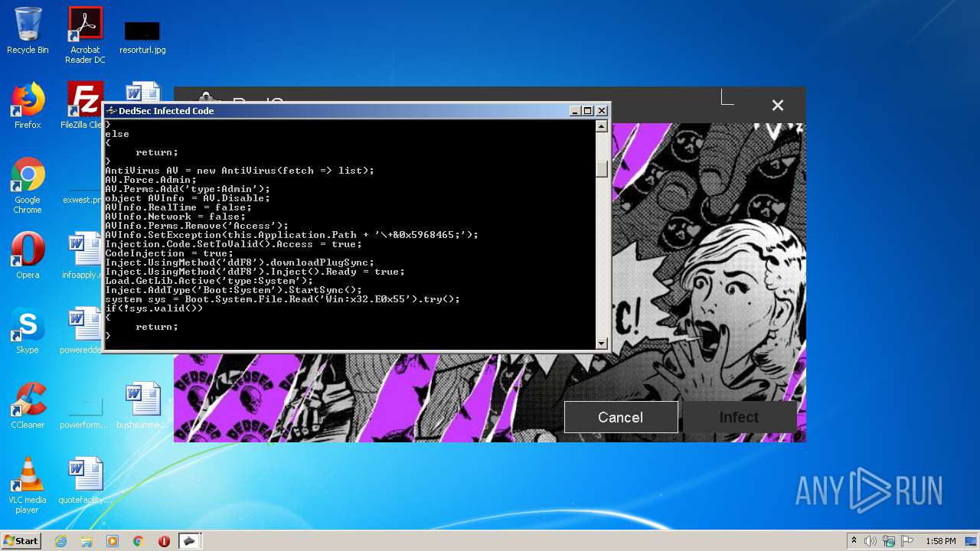Maximize the DedSec Infected Code window

coord(587,111)
